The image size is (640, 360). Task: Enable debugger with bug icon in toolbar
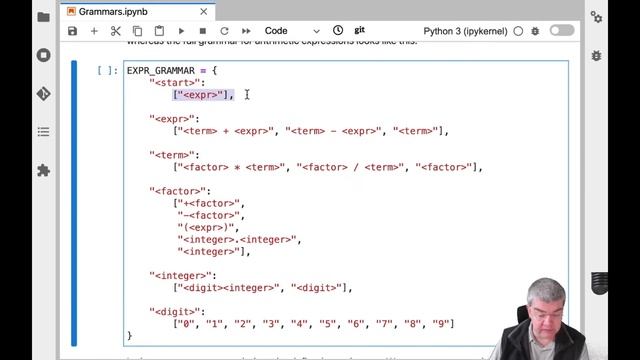tap(535, 31)
